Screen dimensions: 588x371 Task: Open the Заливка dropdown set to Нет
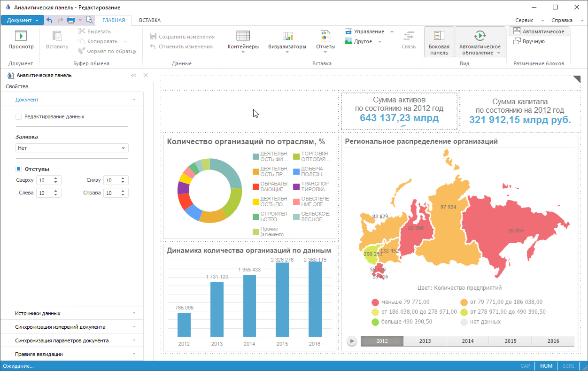72,148
